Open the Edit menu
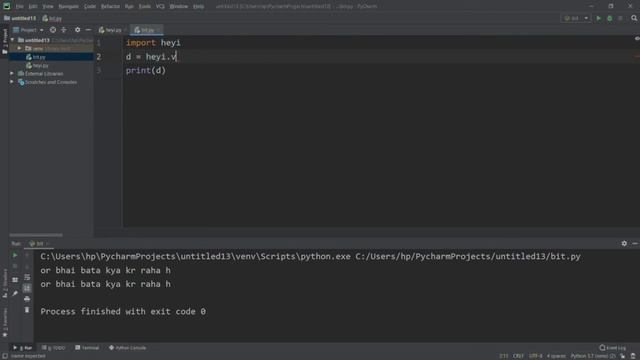 (33, 7)
